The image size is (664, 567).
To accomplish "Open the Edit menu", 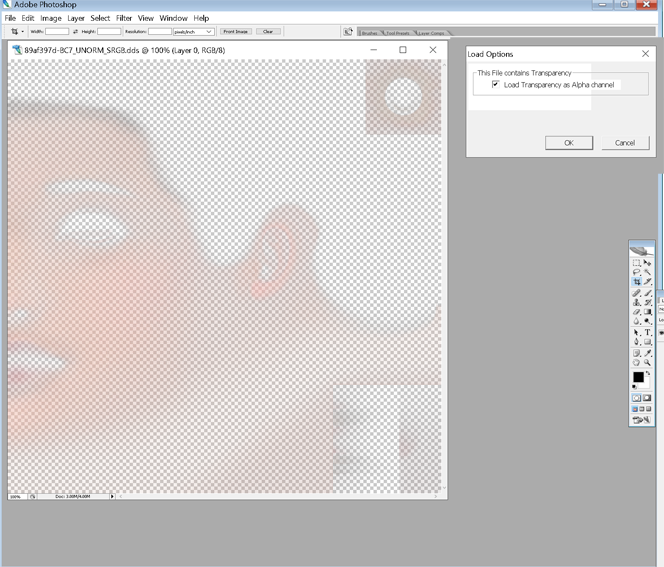I will pos(28,18).
